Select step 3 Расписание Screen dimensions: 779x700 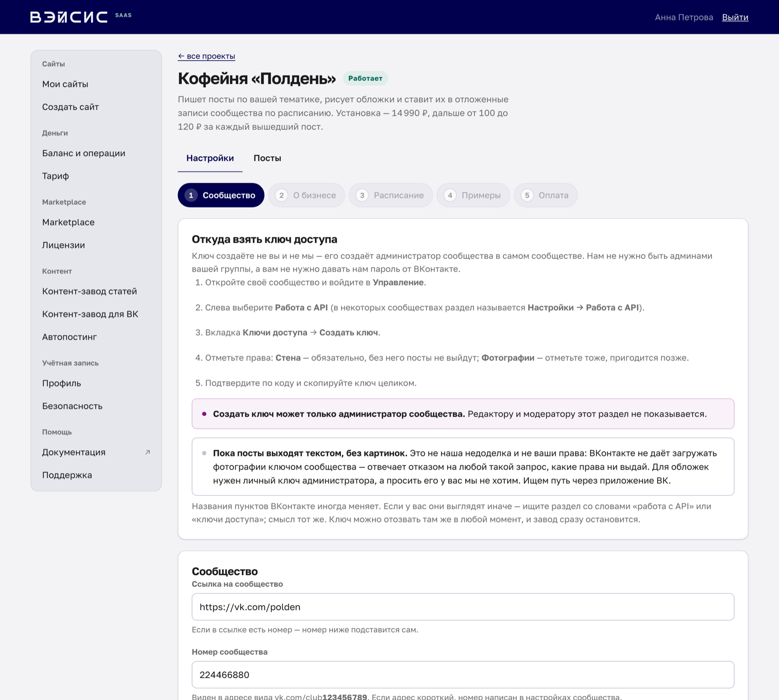point(391,195)
